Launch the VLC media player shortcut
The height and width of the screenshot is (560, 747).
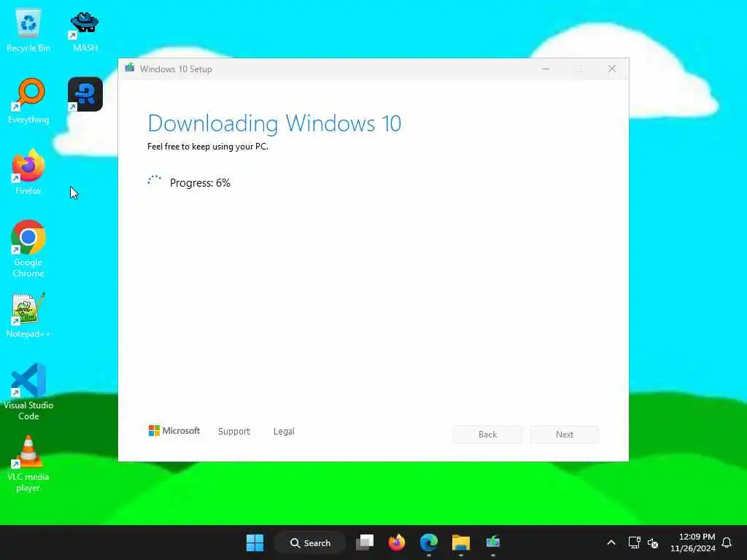tap(28, 463)
